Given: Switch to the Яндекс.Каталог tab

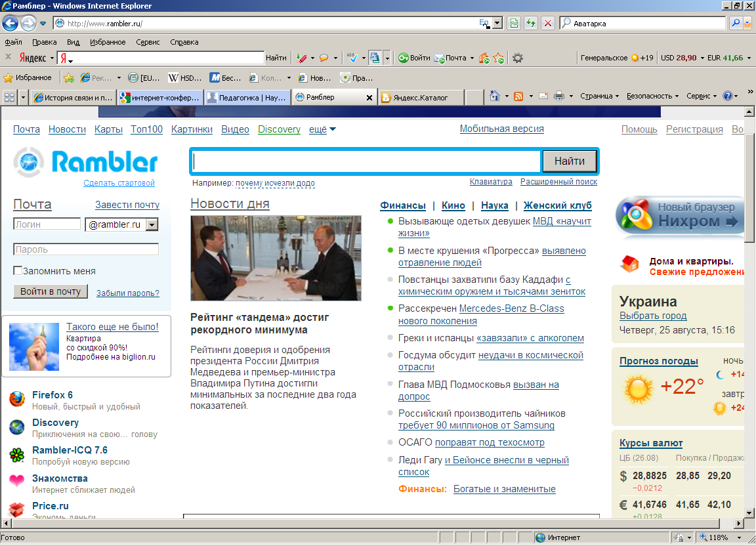Looking at the screenshot, I should pos(421,97).
